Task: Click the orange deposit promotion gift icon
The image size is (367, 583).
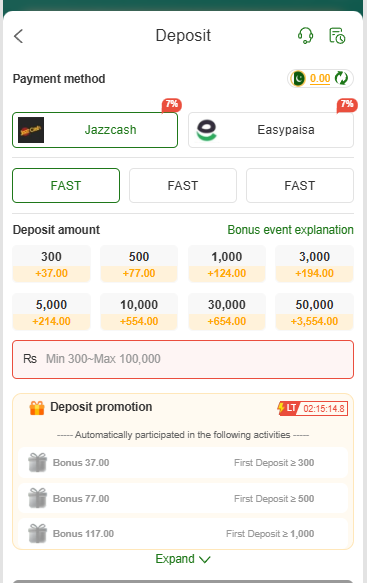Action: pyautogui.click(x=37, y=408)
